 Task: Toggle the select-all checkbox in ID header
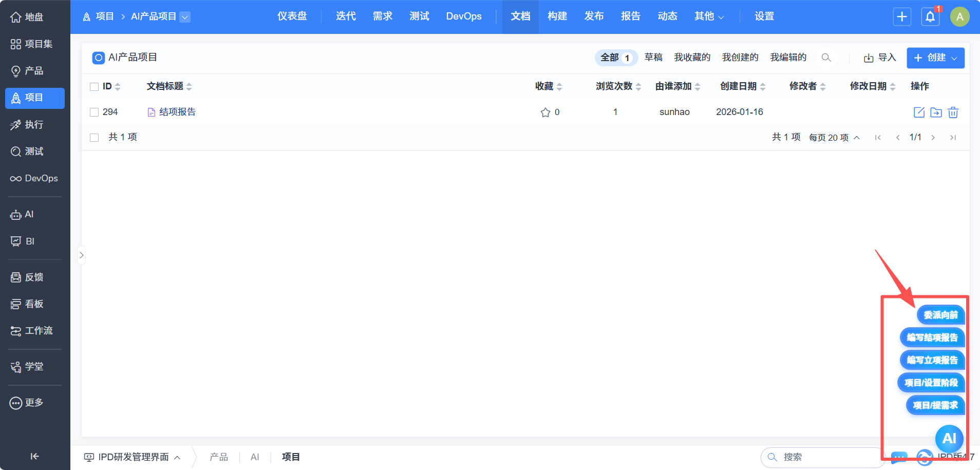(95, 87)
